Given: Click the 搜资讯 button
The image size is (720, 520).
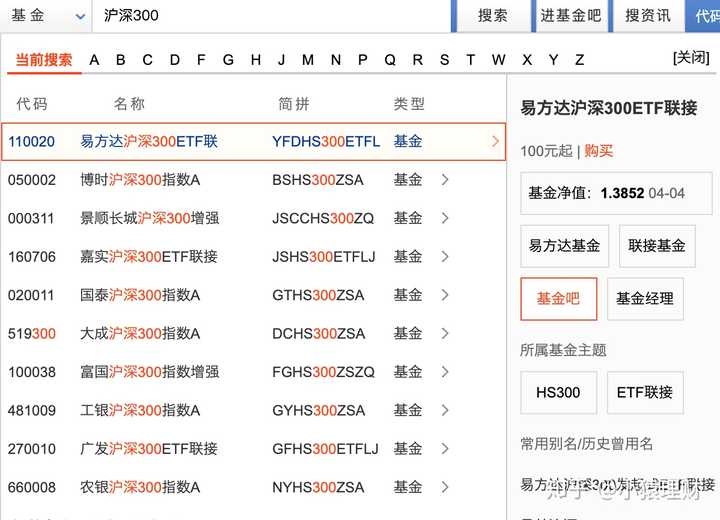Looking at the screenshot, I should click(648, 16).
